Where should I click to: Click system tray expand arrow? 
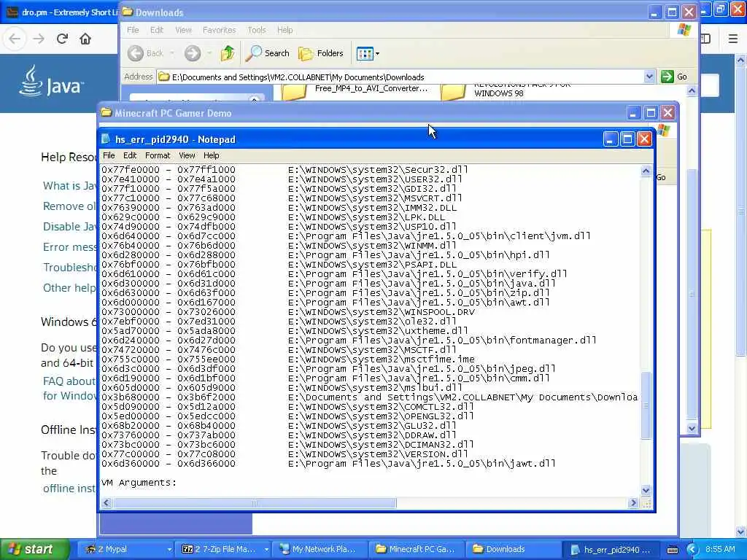(x=692, y=550)
